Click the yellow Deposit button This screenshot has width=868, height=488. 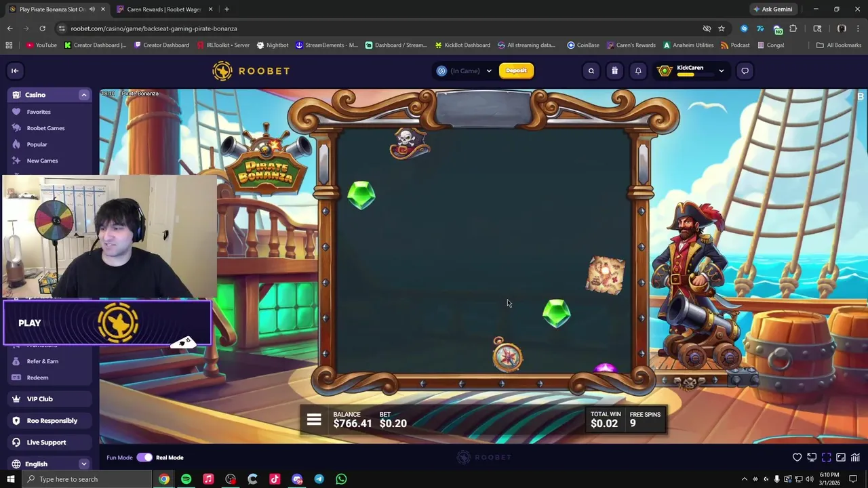516,70
